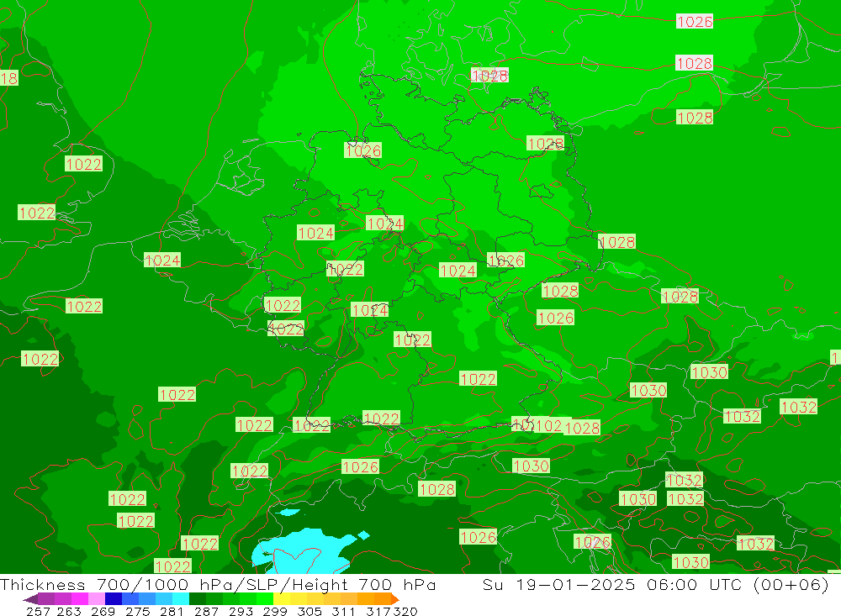Pick the bright yellow legend swatch
The image size is (841, 616).
click(282, 599)
